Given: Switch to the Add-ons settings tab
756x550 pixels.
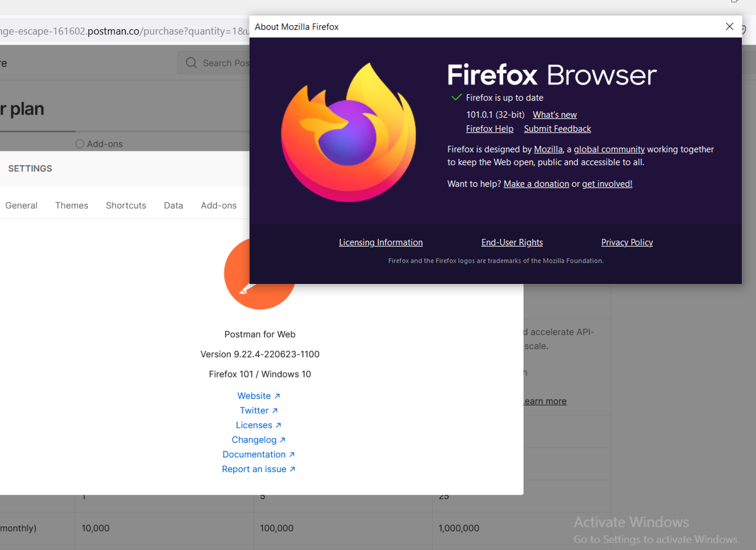Looking at the screenshot, I should [218, 205].
